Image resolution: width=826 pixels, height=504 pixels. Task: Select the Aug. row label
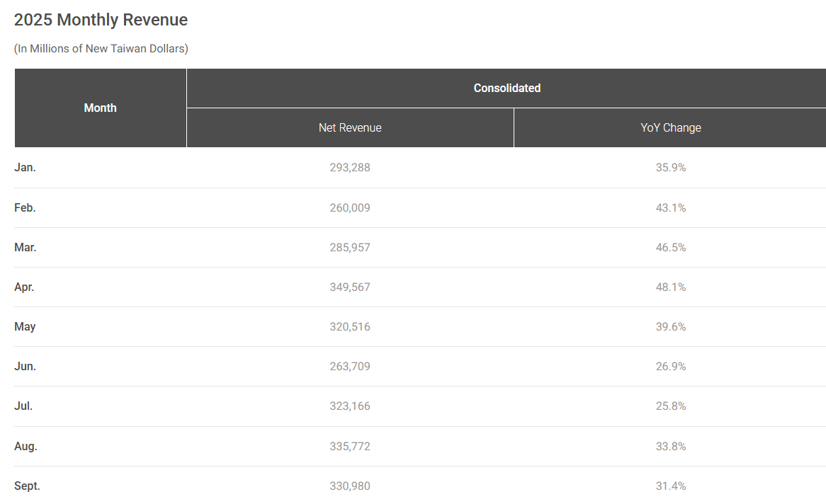point(26,447)
